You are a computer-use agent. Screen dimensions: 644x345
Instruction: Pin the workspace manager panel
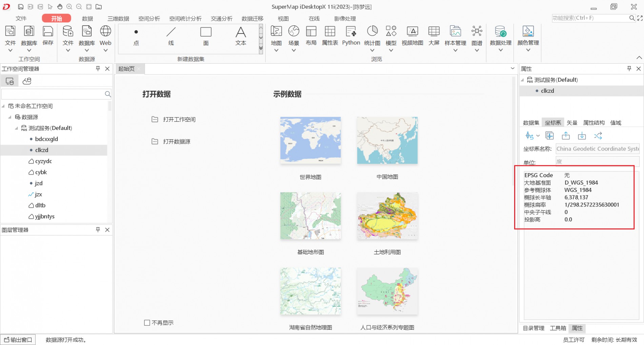(x=98, y=69)
